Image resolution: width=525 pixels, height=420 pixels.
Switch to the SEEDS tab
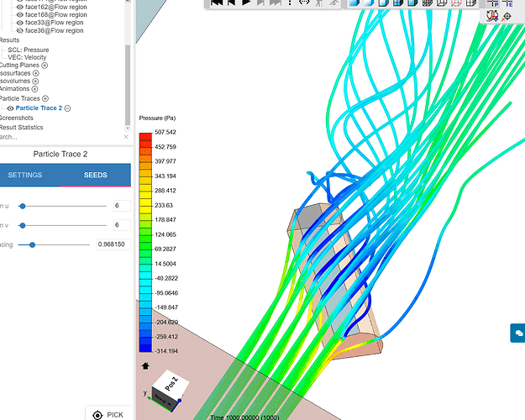pos(95,175)
